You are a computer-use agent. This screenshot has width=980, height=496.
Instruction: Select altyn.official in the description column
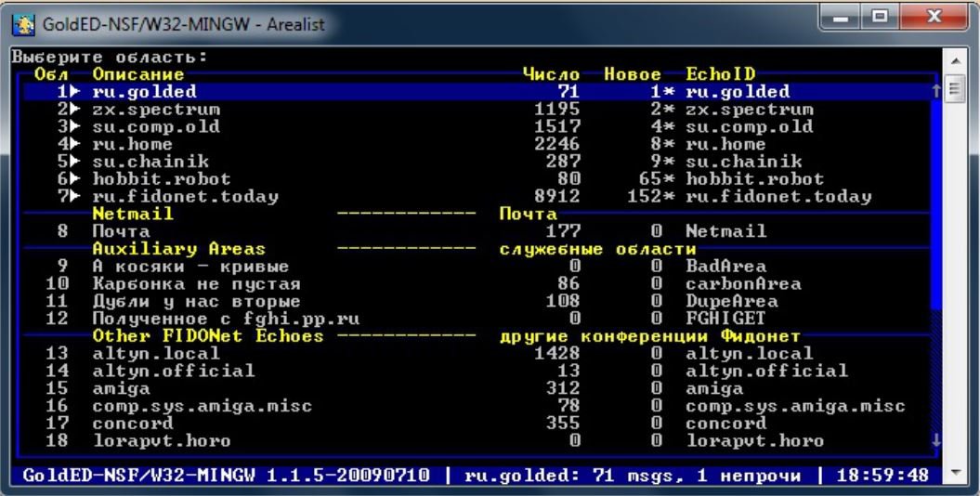click(x=174, y=371)
